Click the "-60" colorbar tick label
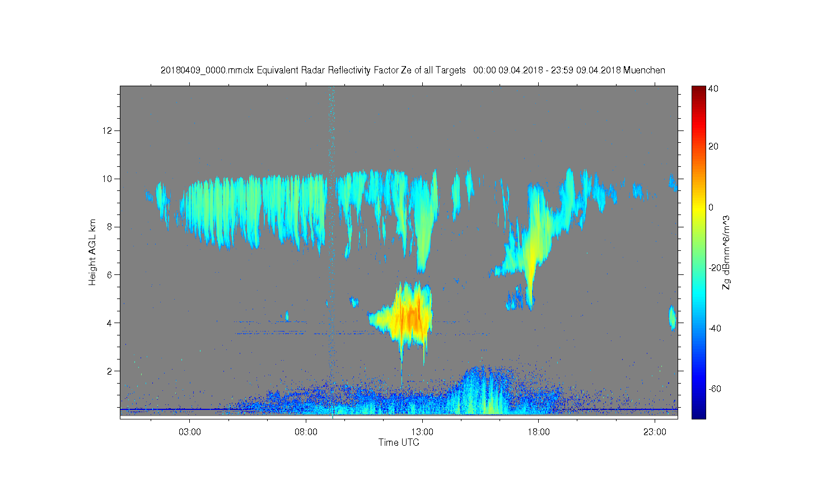840x504 pixels. click(715, 389)
